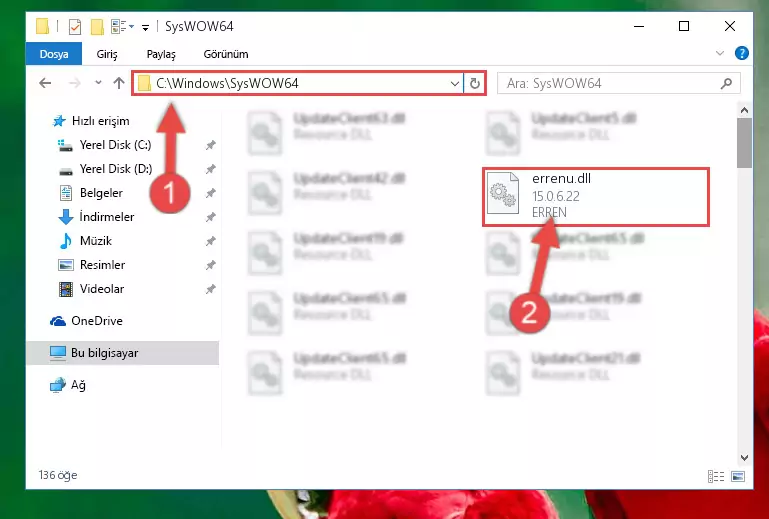
Task: Click the folder icon in title bar
Action: pos(43,26)
